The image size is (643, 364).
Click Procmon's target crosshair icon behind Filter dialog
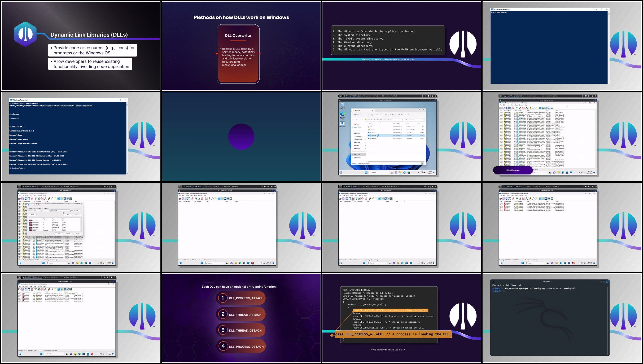pyautogui.click(x=42, y=199)
